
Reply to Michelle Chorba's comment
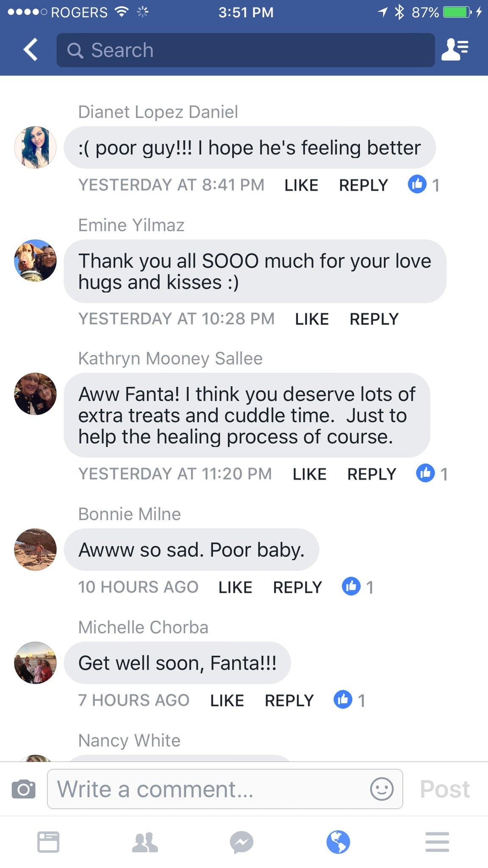click(x=289, y=700)
